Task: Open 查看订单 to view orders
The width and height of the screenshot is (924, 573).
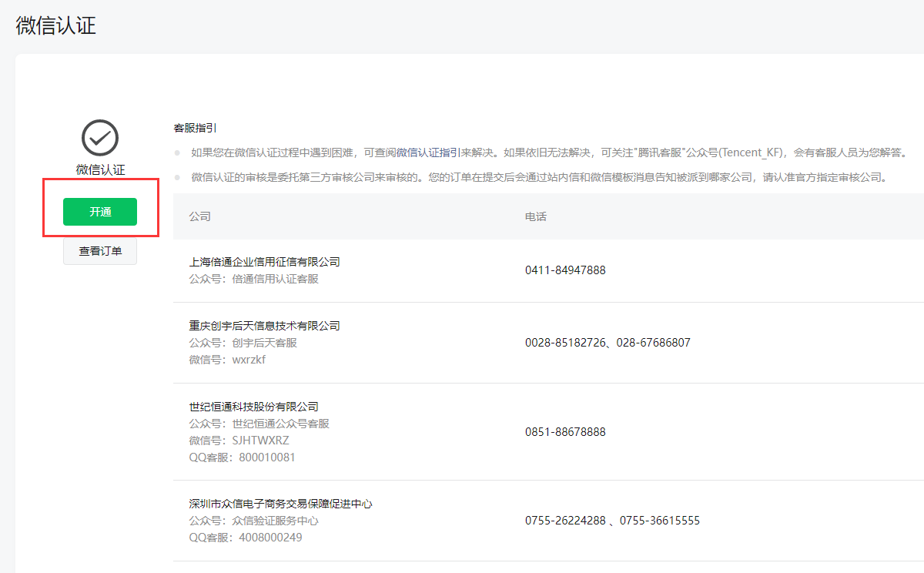Action: click(100, 251)
